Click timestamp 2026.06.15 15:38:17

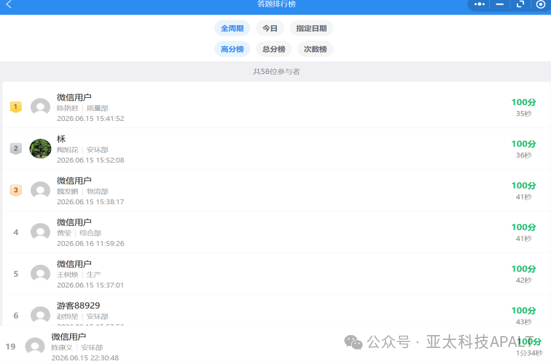90,202
